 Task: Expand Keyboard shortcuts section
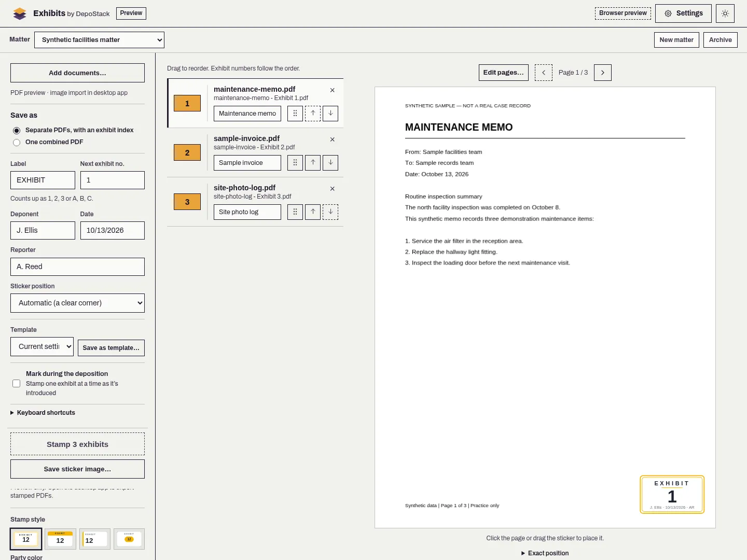click(43, 413)
